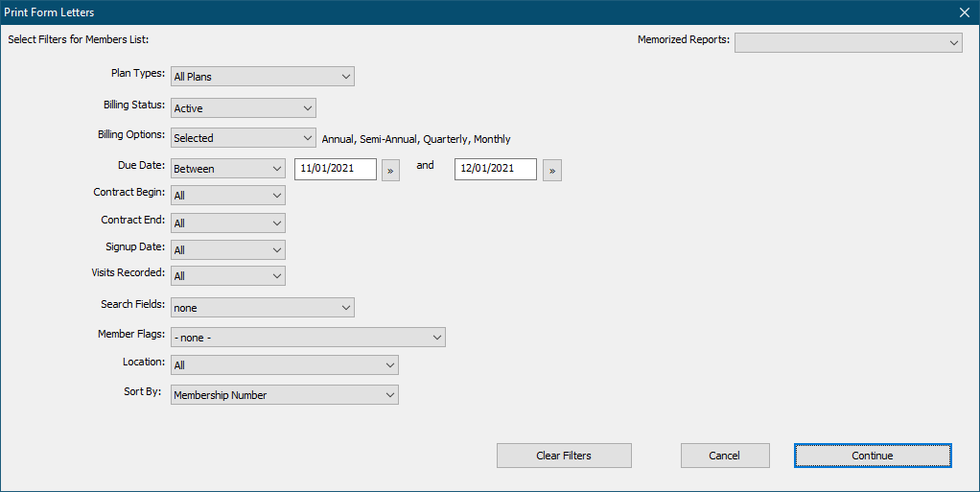Change the Sort By Membership Number dropdown
The width and height of the screenshot is (980, 492).
pos(284,395)
